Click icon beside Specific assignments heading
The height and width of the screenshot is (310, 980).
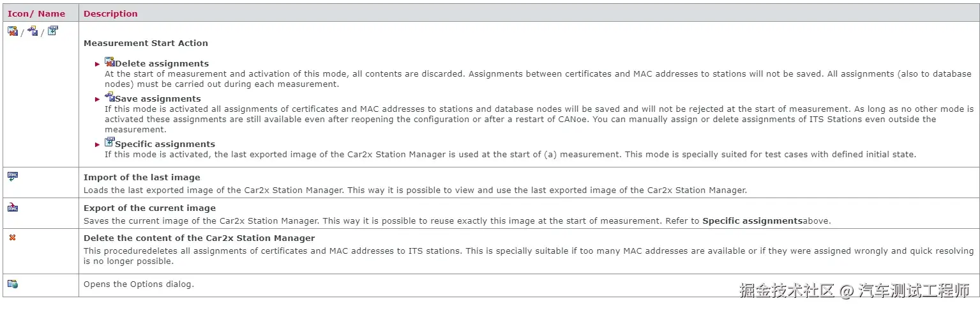(x=109, y=143)
